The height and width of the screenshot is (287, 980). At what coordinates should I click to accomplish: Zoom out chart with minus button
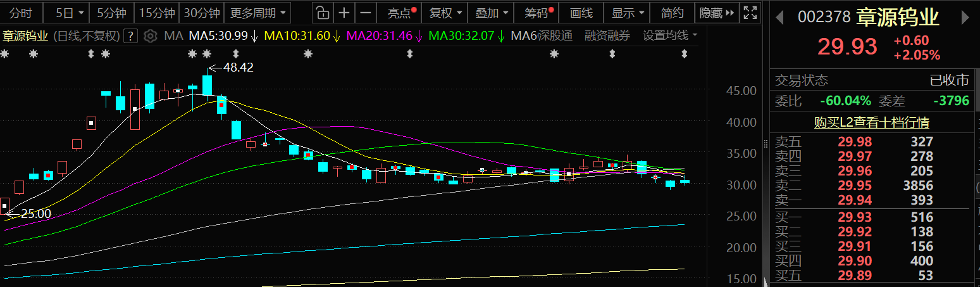pos(365,13)
